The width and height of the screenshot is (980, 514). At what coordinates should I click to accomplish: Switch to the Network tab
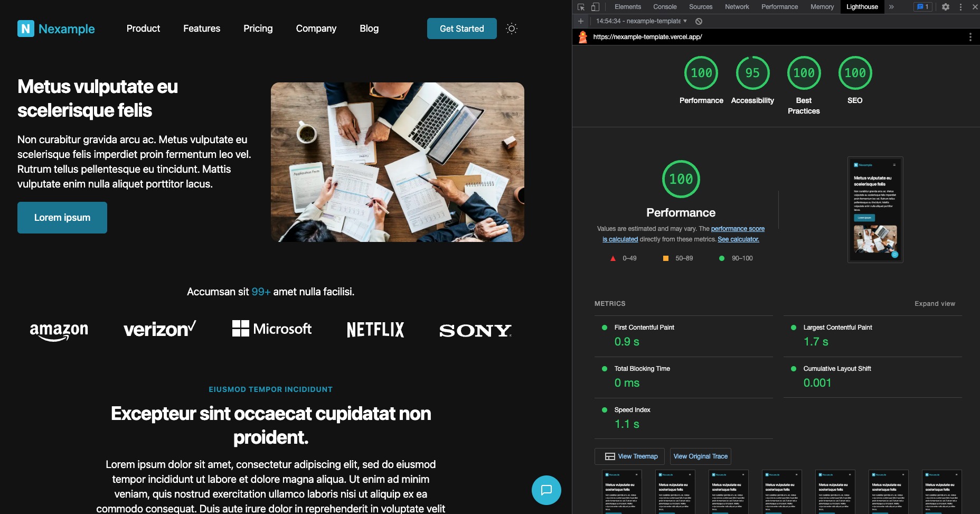(737, 7)
